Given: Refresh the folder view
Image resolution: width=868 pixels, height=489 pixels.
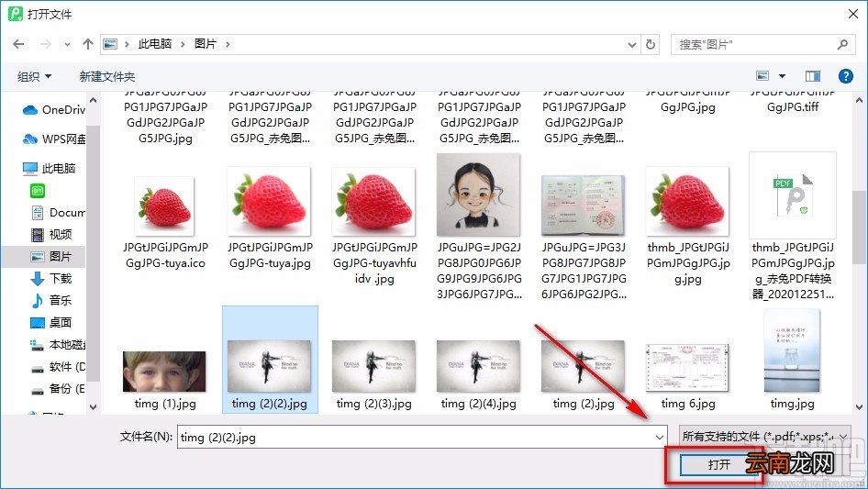Looking at the screenshot, I should (651, 44).
